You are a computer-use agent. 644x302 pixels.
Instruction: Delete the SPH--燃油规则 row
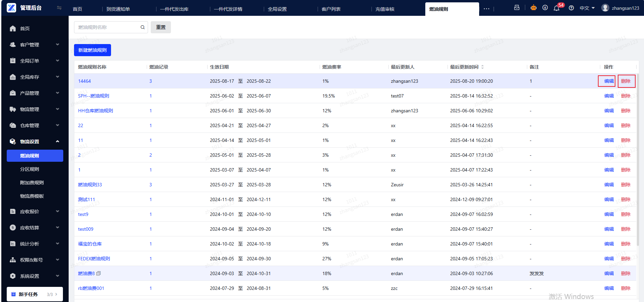[625, 96]
